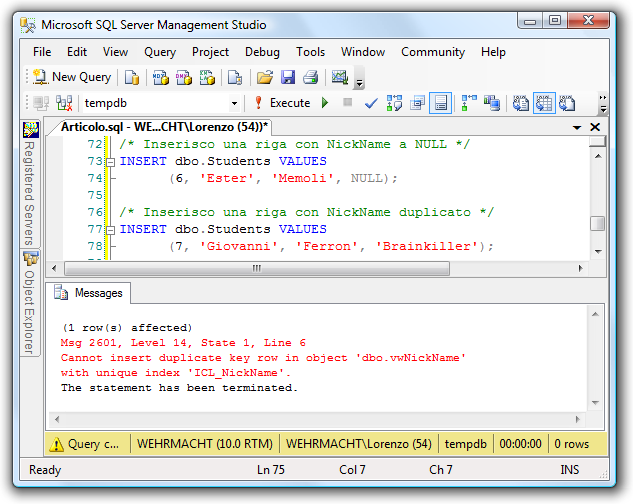Click 'WEHRMACHT\Lorenzo (54)' in status bar
Image resolution: width=633 pixels, height=504 pixels.
point(358,444)
